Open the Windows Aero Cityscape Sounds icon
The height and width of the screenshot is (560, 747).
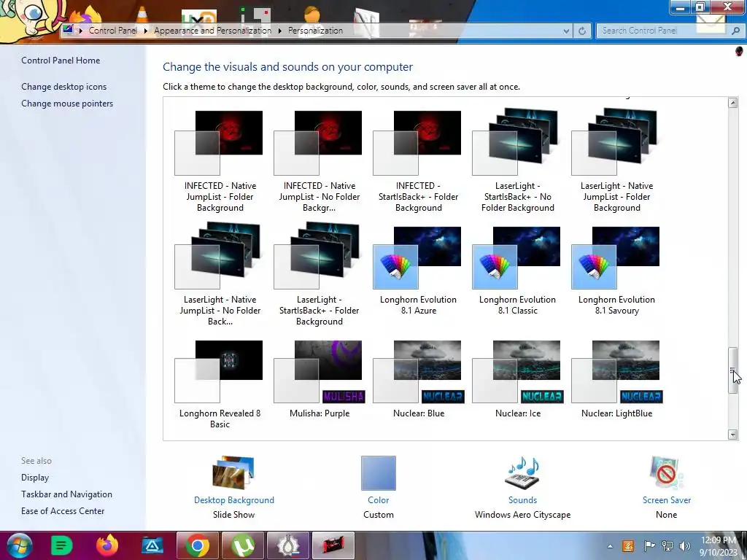click(x=522, y=472)
